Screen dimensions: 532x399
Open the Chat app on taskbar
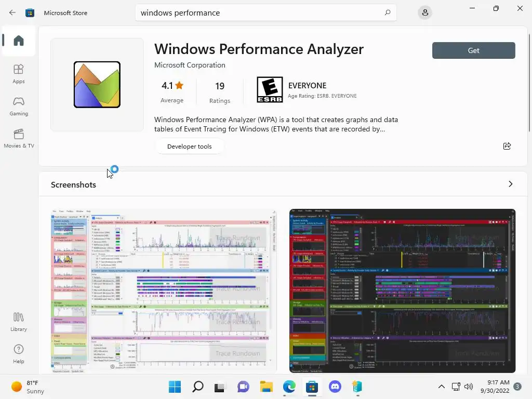click(243, 387)
